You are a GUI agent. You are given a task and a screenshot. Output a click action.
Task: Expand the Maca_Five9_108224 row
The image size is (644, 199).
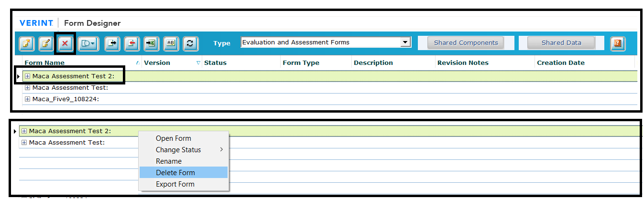[27, 99]
